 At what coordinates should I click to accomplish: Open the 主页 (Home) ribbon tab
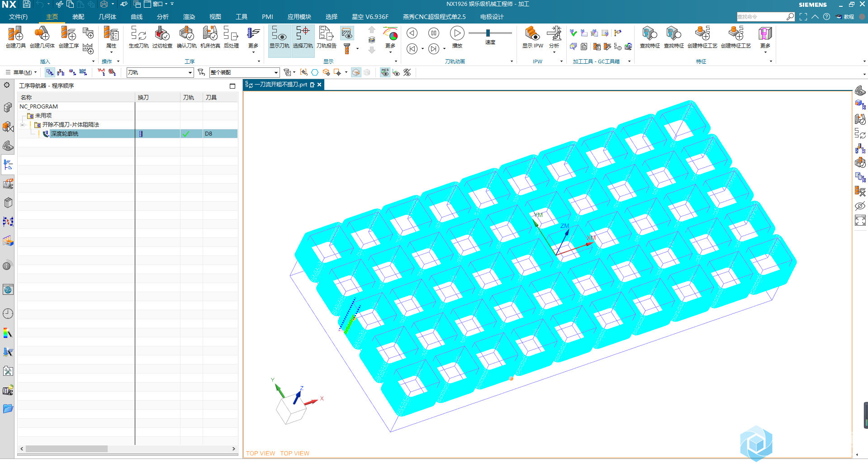point(52,17)
